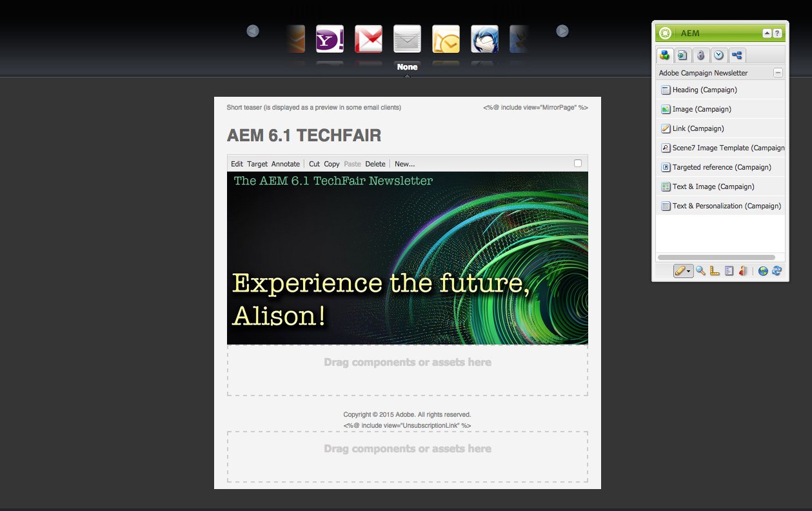Click the Targeted reference icon
The width and height of the screenshot is (812, 511).
point(666,168)
